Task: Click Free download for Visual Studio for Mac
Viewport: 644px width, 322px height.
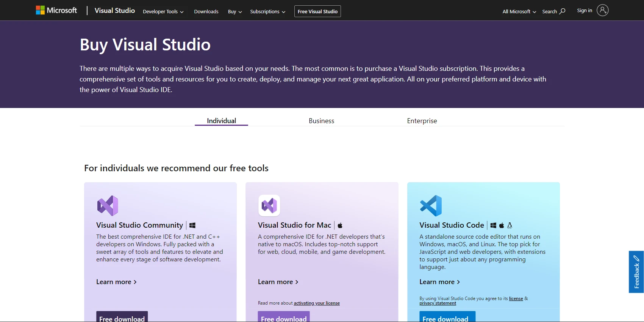Action: 284,317
